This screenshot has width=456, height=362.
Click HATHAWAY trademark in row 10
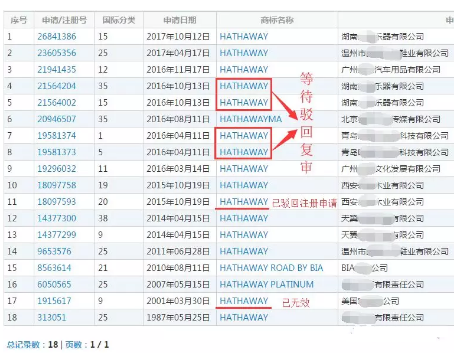click(x=244, y=185)
